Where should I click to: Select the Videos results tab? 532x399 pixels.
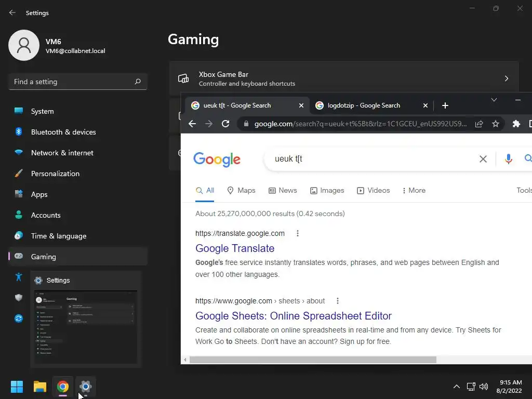coord(373,190)
